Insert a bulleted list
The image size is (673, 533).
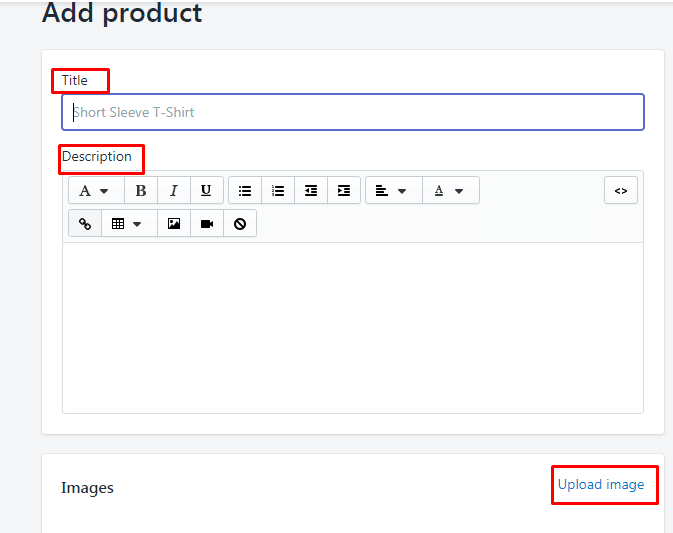click(x=245, y=190)
